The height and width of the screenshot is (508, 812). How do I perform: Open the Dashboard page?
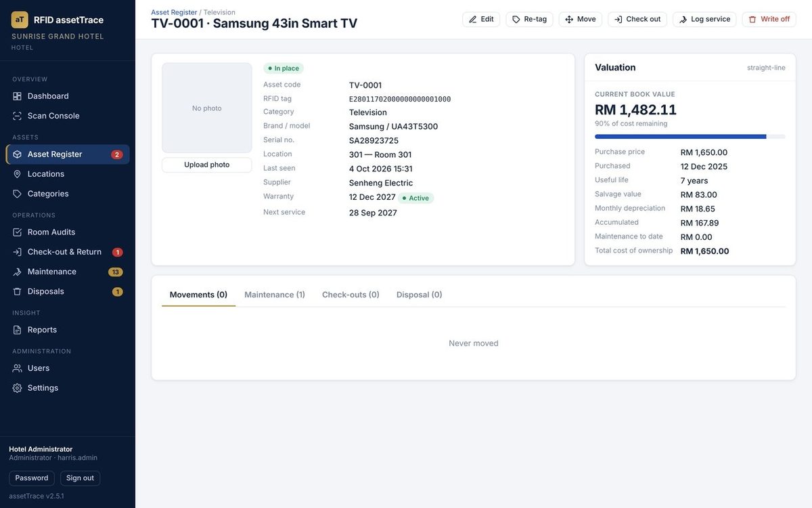[x=68, y=96]
